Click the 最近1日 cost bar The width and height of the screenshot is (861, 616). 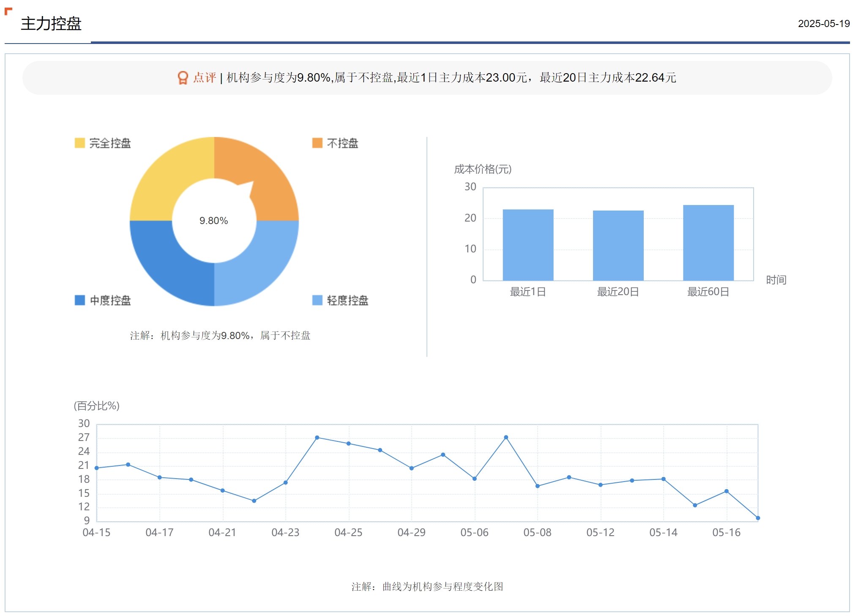coord(528,244)
